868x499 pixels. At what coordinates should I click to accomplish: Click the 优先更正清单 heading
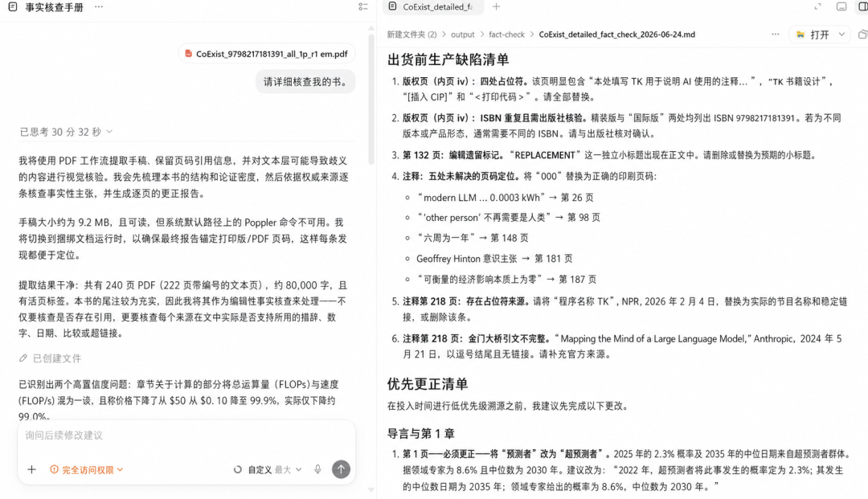428,384
